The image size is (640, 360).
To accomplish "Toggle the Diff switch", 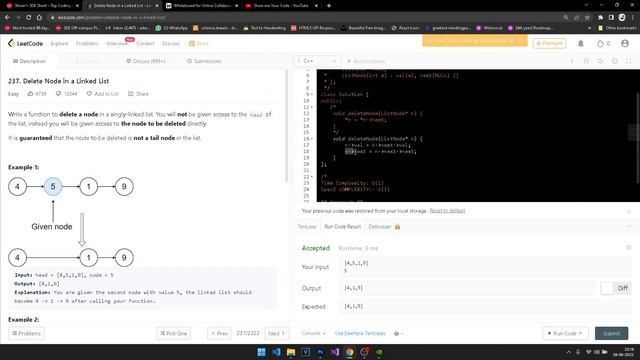I will pyautogui.click(x=616, y=288).
